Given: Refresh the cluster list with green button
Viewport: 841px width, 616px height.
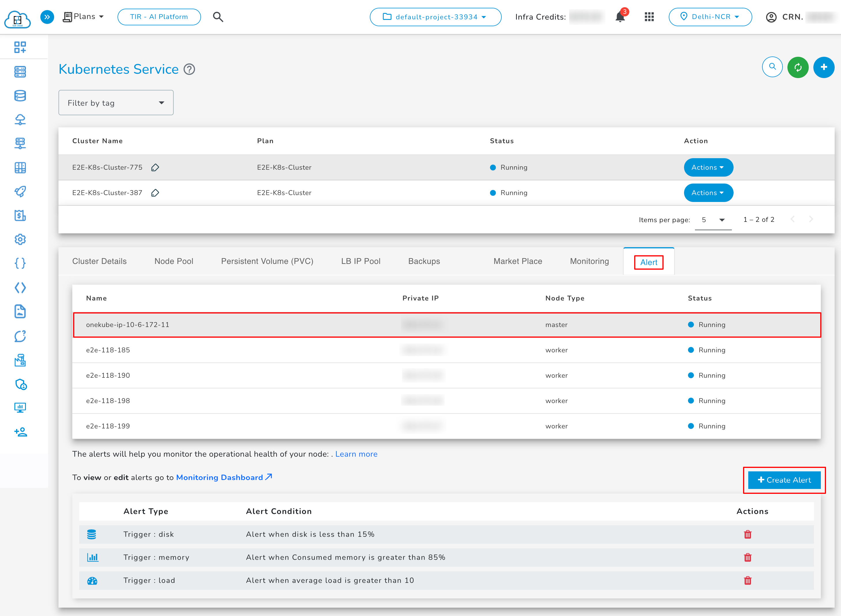Looking at the screenshot, I should coord(798,67).
